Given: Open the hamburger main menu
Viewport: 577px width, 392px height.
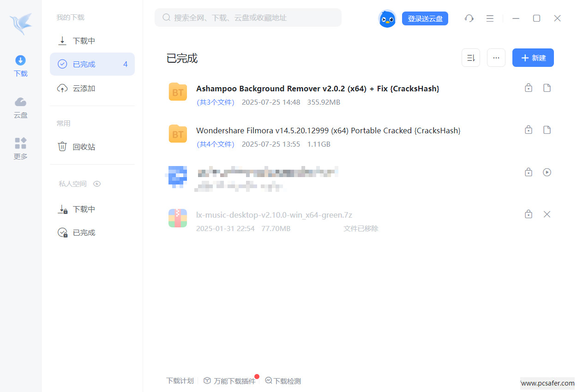Looking at the screenshot, I should [490, 18].
